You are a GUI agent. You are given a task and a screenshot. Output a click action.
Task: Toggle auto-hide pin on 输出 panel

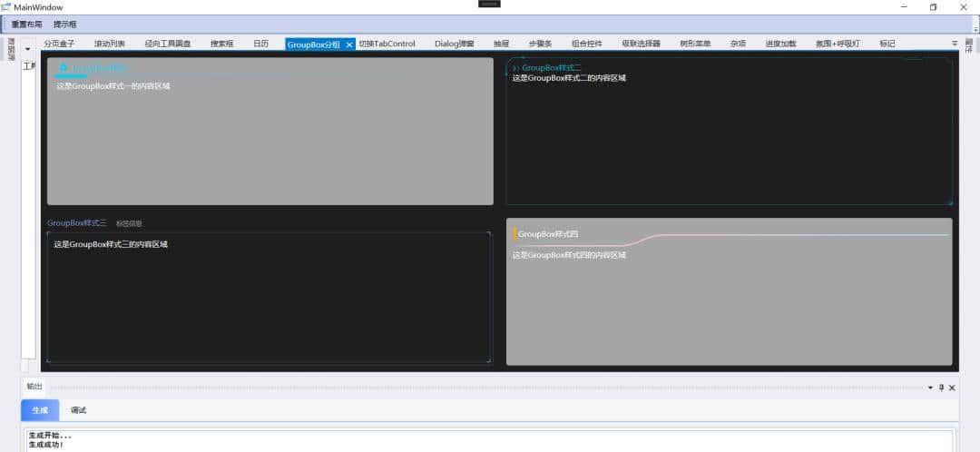tap(941, 388)
